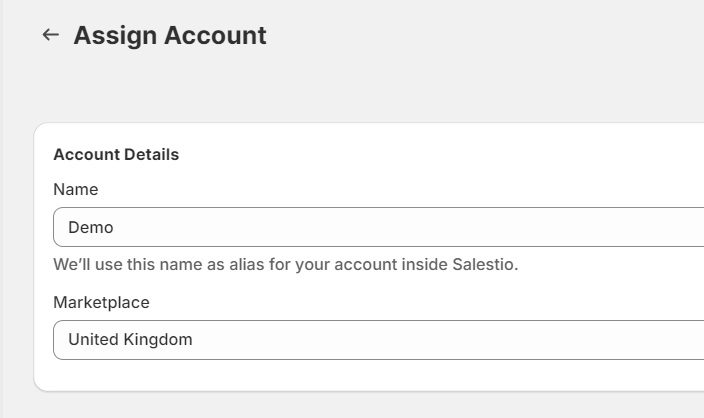The height and width of the screenshot is (418, 704).
Task: Click the Name input field containing Demo
Action: 378,227
